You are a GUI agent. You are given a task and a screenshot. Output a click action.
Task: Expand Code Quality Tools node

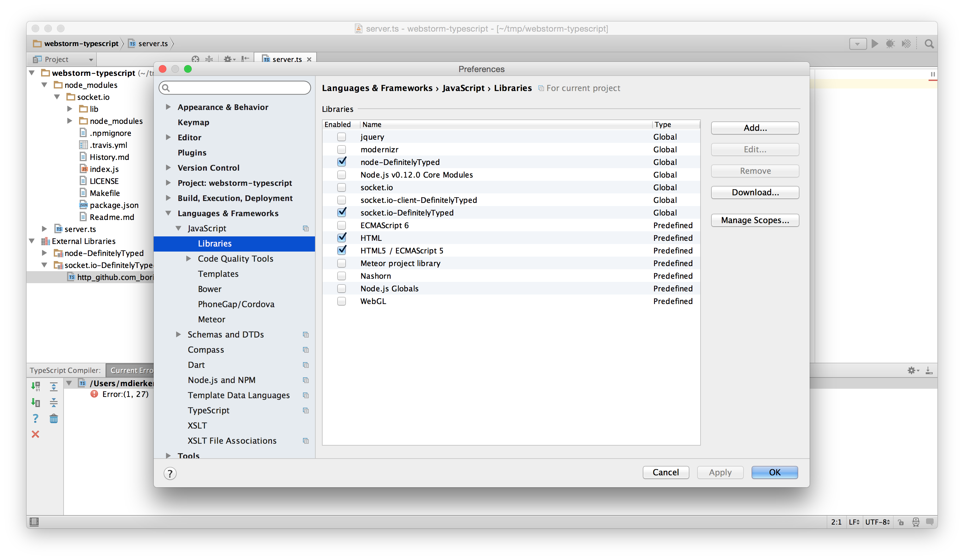coord(188,259)
